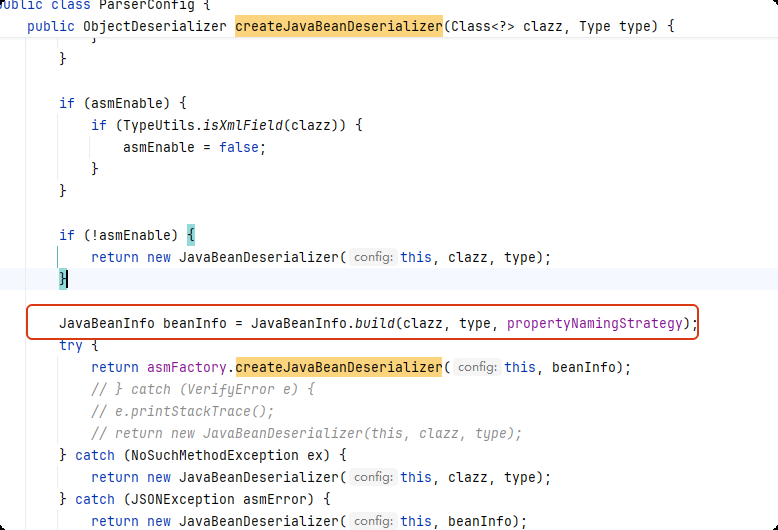778x530 pixels.
Task: Click the comment '// e.printStackTrace();'
Action: pyautogui.click(x=183, y=411)
